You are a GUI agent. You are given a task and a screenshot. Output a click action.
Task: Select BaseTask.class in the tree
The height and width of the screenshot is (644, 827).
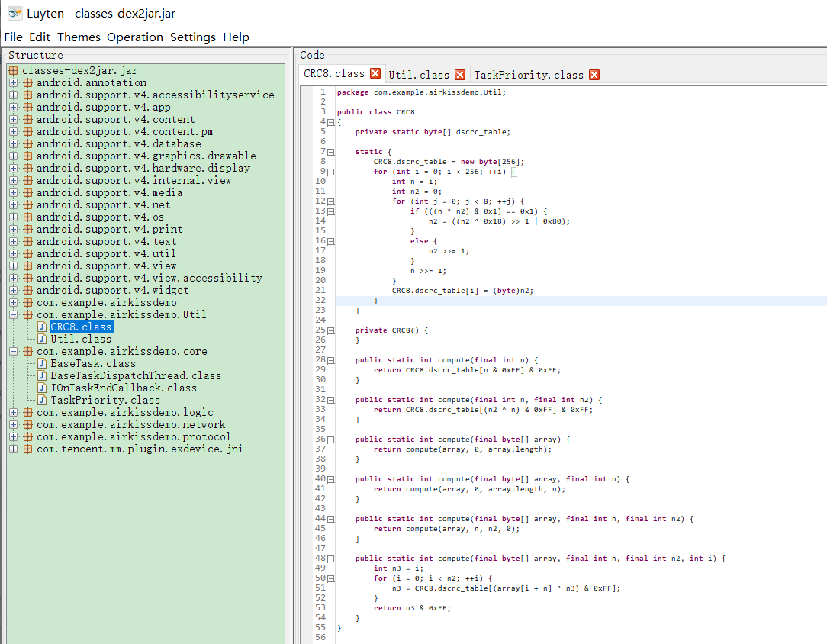93,363
